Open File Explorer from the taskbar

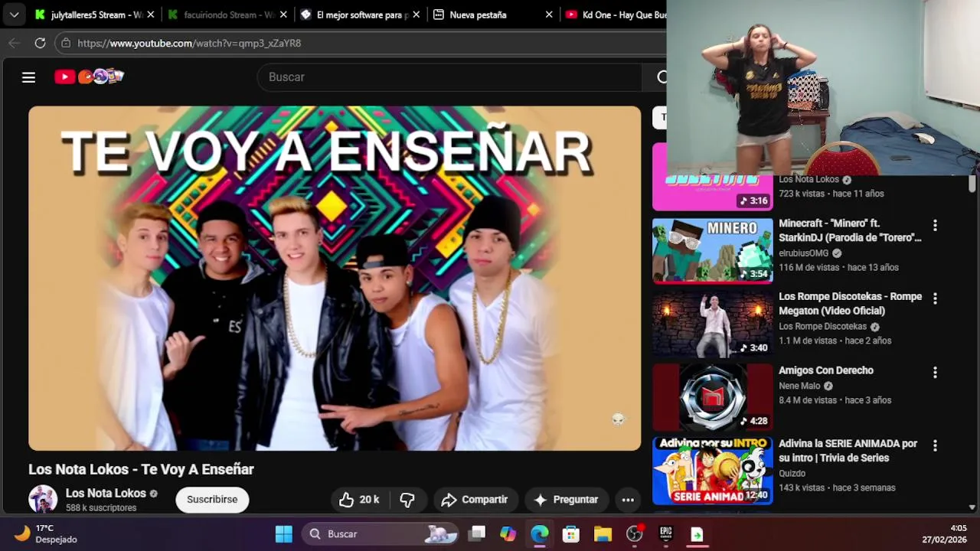click(x=603, y=533)
